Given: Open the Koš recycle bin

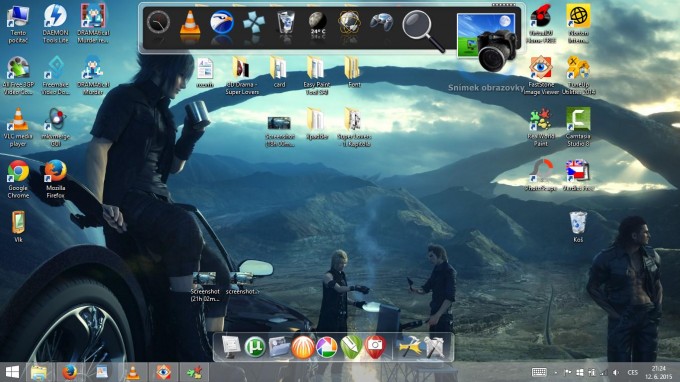Looking at the screenshot, I should (x=578, y=226).
